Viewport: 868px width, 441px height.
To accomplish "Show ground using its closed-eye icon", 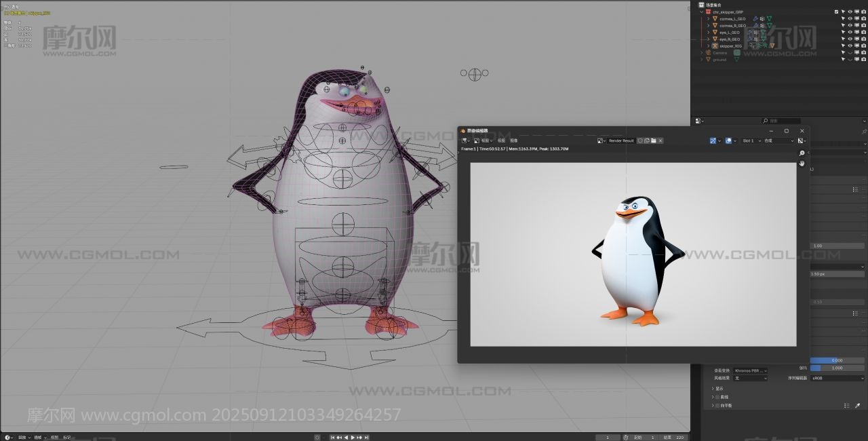I will [x=850, y=60].
